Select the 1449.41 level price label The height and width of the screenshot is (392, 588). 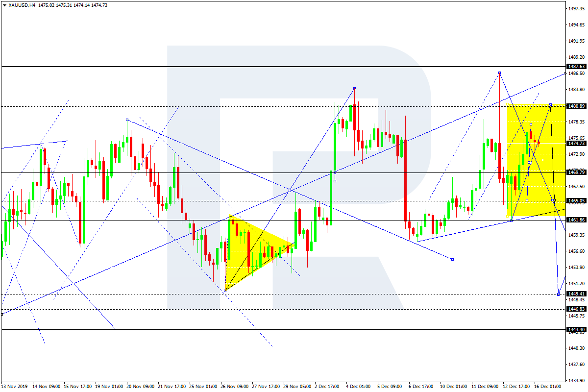(576, 294)
